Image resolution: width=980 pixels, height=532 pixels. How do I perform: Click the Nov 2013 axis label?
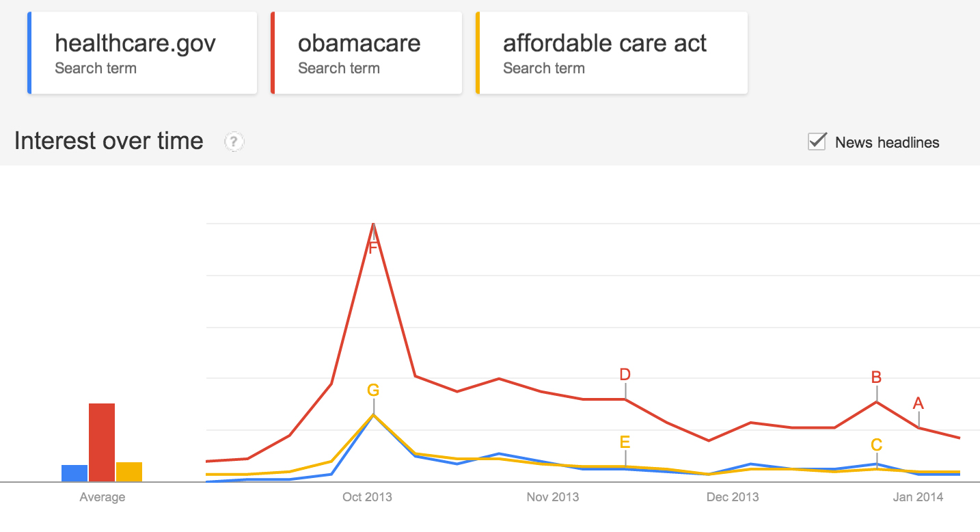(552, 497)
